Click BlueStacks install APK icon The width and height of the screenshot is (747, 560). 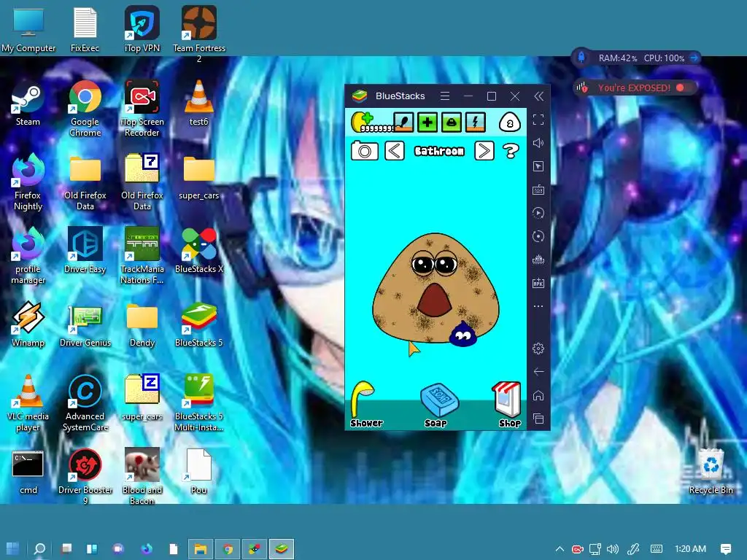coord(538,283)
